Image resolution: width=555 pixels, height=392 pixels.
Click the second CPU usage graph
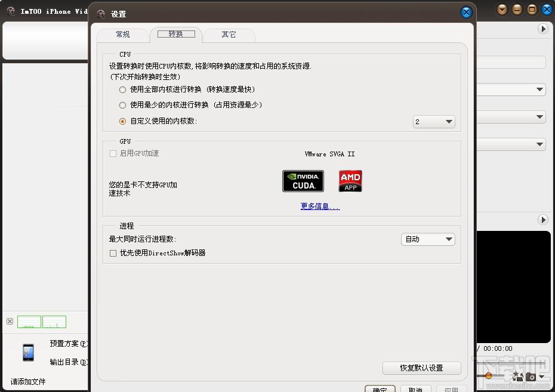tap(54, 322)
